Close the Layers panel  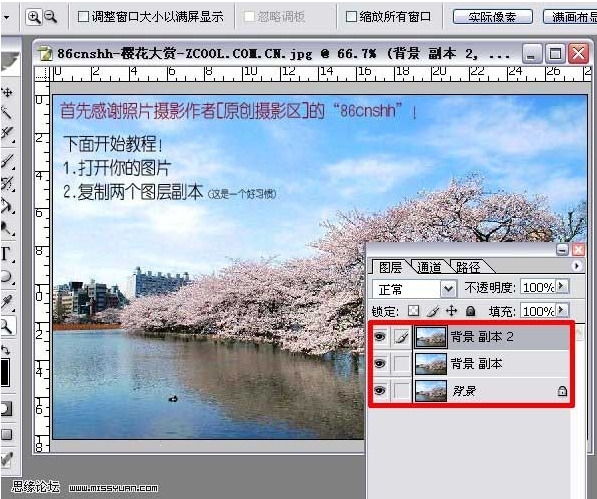(578, 250)
